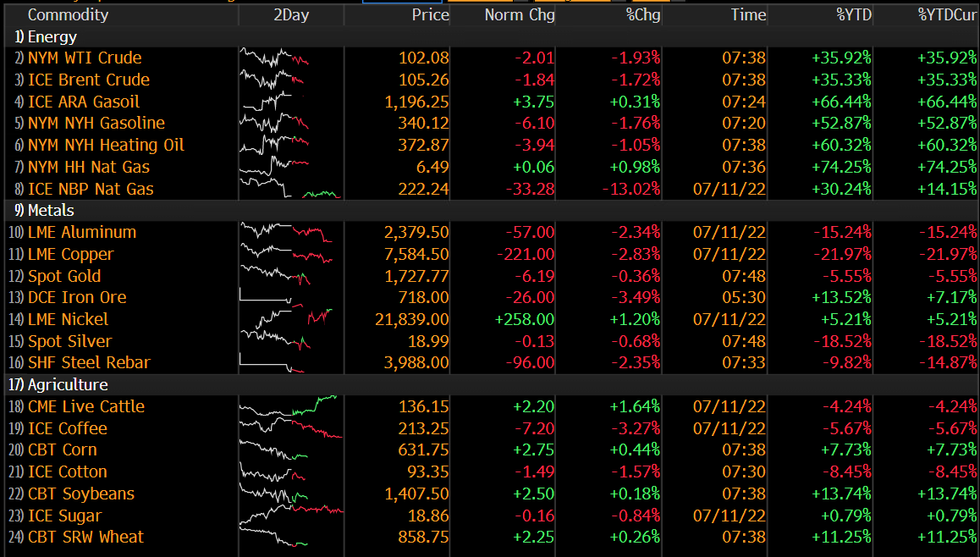Click Brent Crude price 105.26
Image resolution: width=980 pixels, height=557 pixels.
[424, 80]
